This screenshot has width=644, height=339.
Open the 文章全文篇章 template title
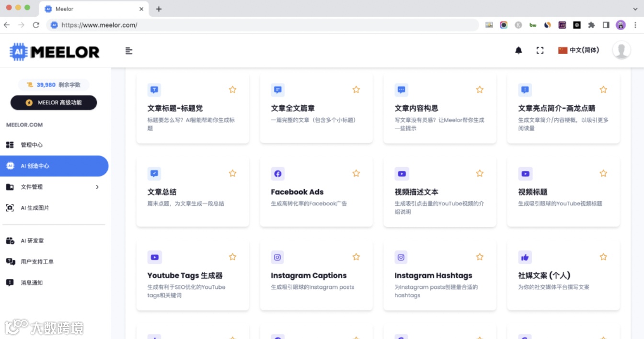(293, 108)
